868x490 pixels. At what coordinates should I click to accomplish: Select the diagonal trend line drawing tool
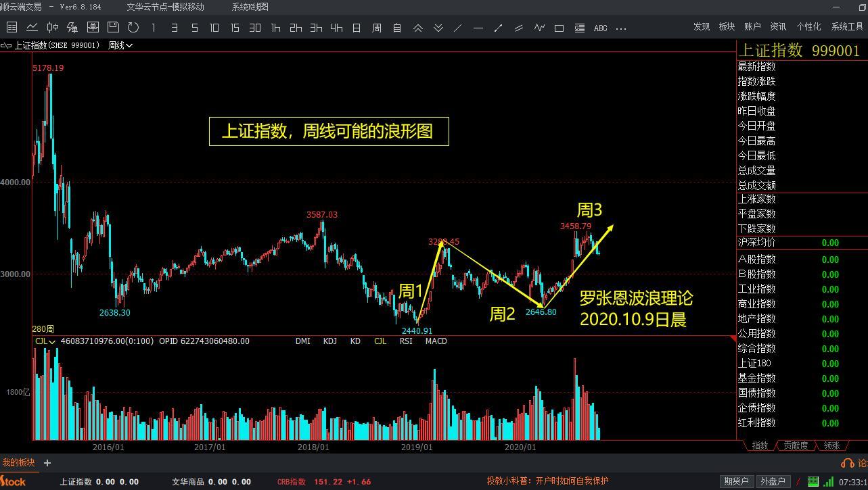[x=458, y=28]
